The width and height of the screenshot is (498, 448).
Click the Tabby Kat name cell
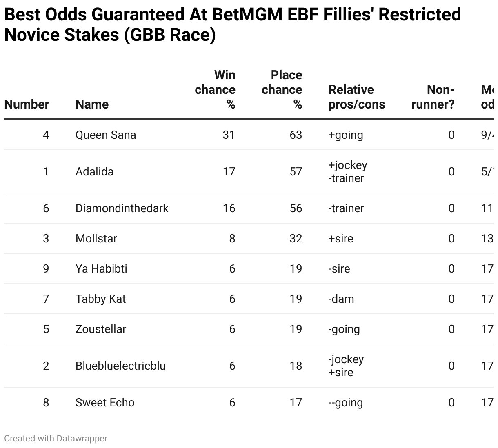point(101,299)
